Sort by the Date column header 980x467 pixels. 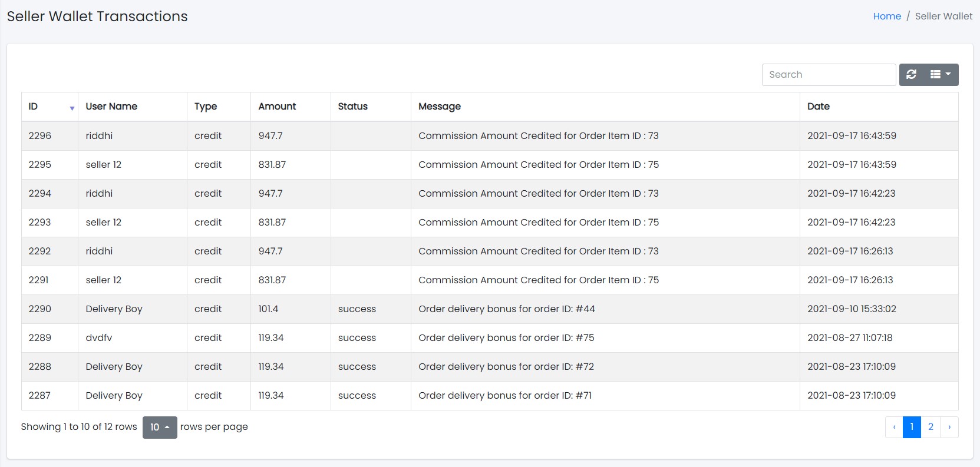point(818,107)
